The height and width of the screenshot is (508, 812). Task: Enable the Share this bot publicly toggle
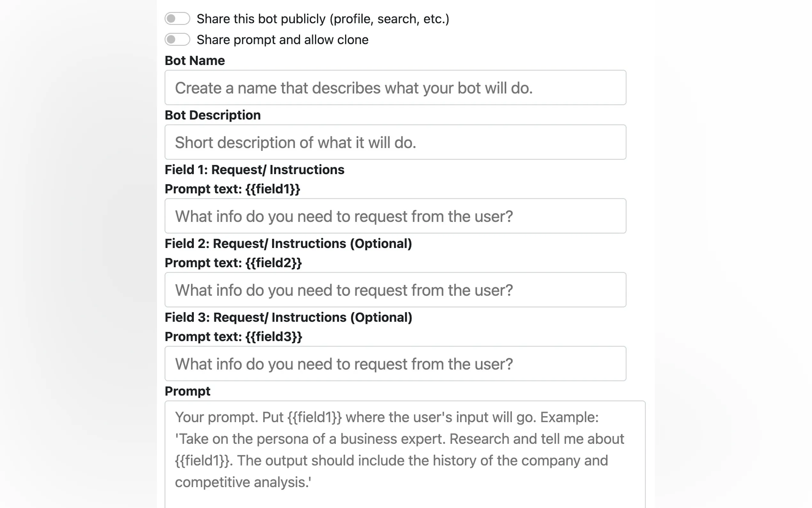point(177,19)
